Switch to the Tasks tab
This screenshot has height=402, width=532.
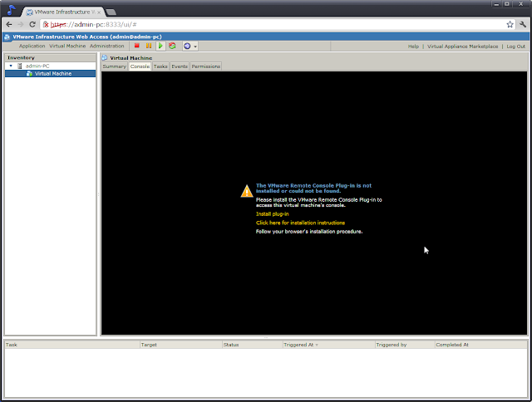pos(160,66)
